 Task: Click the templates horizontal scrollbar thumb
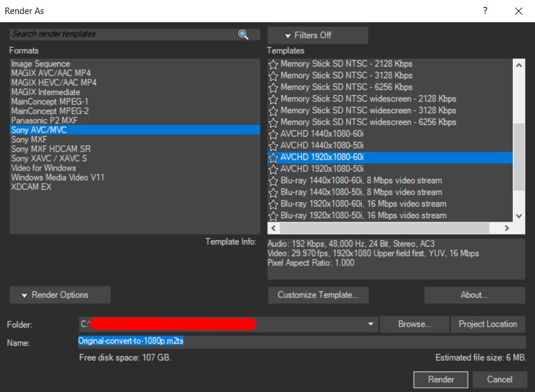[x=384, y=228]
